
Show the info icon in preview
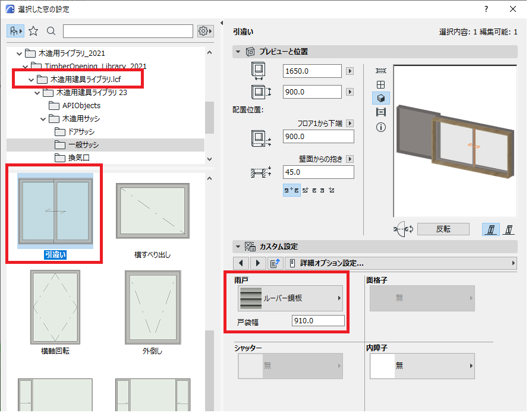(x=380, y=127)
